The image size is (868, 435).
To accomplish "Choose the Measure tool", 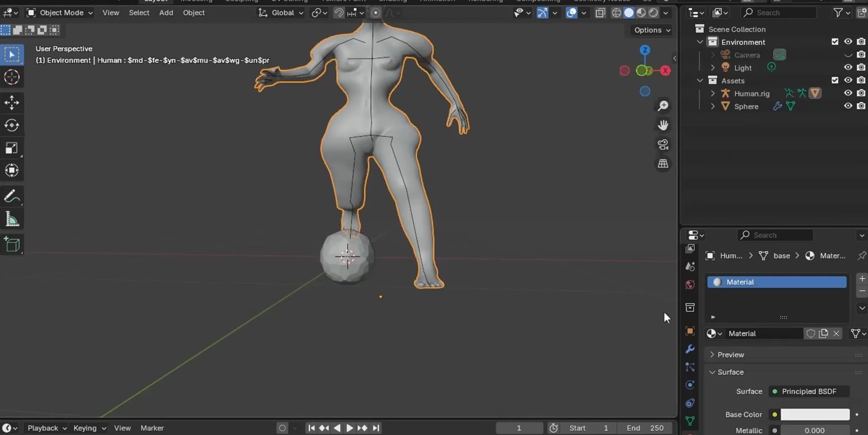I will point(12,219).
